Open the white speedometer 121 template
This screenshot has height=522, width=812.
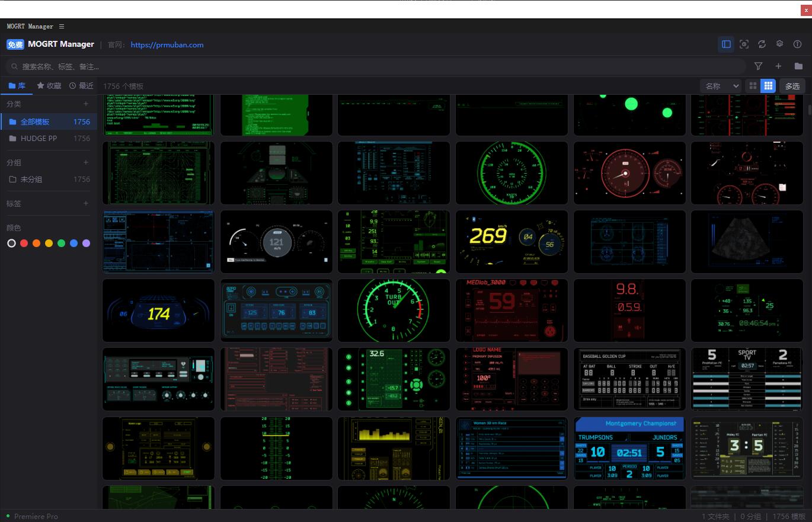276,242
